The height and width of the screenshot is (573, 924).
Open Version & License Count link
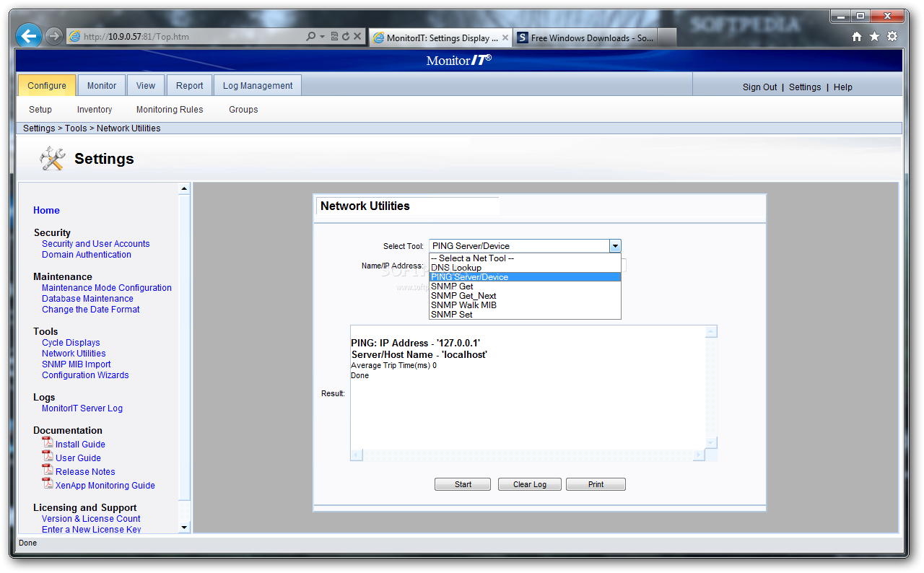click(91, 519)
